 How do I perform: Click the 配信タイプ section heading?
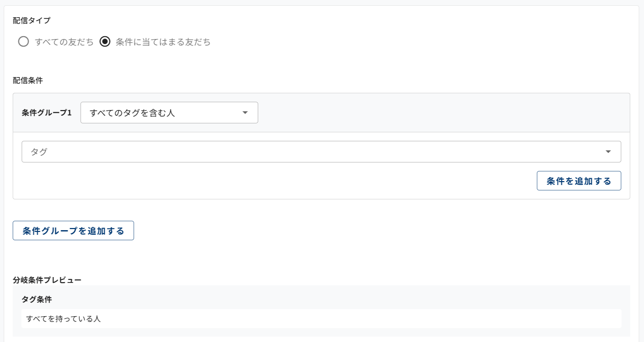point(32,20)
